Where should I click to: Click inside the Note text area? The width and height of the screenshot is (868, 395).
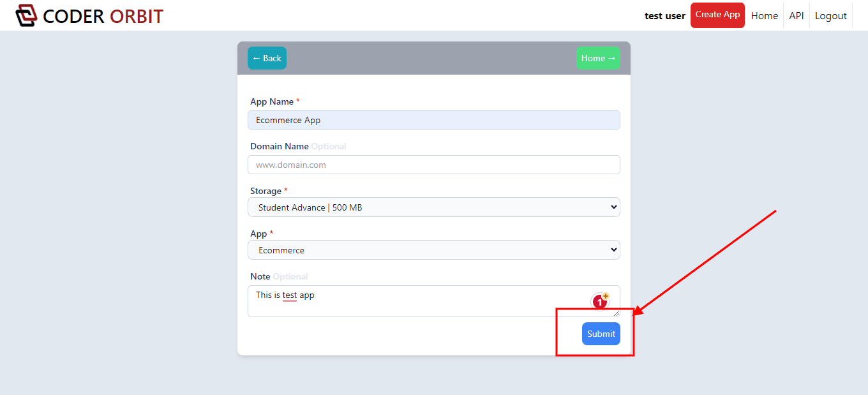[x=415, y=301]
